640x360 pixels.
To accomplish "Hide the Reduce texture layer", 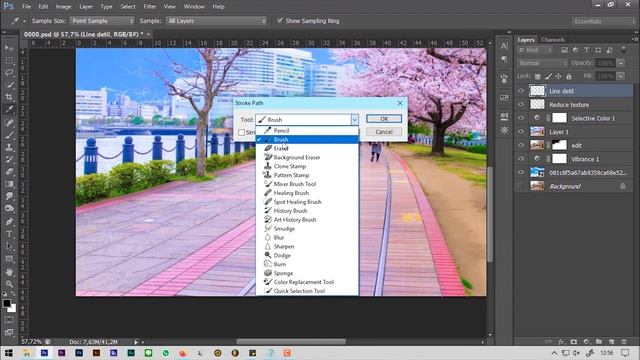I will [x=521, y=104].
